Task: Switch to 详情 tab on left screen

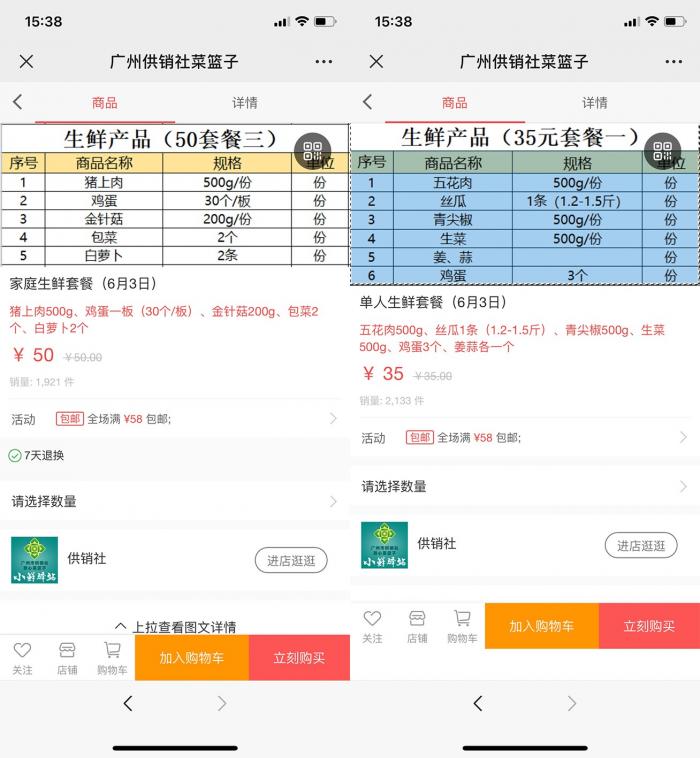Action: point(245,103)
